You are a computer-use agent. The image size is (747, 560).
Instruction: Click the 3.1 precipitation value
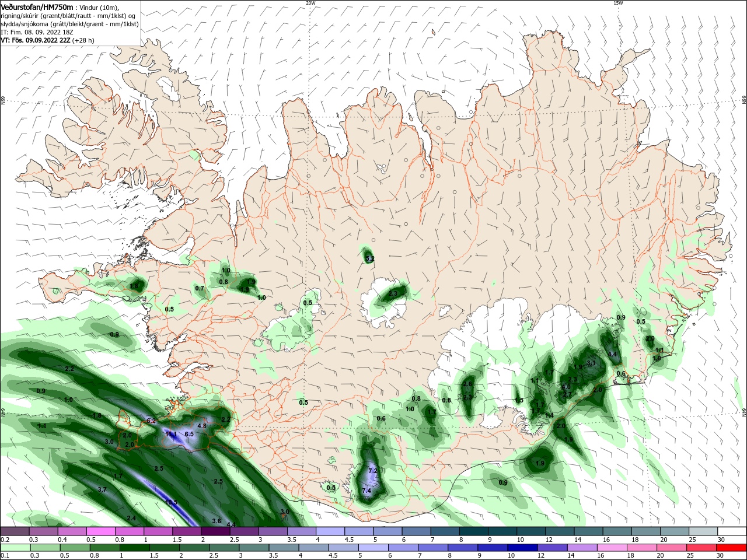(x=591, y=363)
